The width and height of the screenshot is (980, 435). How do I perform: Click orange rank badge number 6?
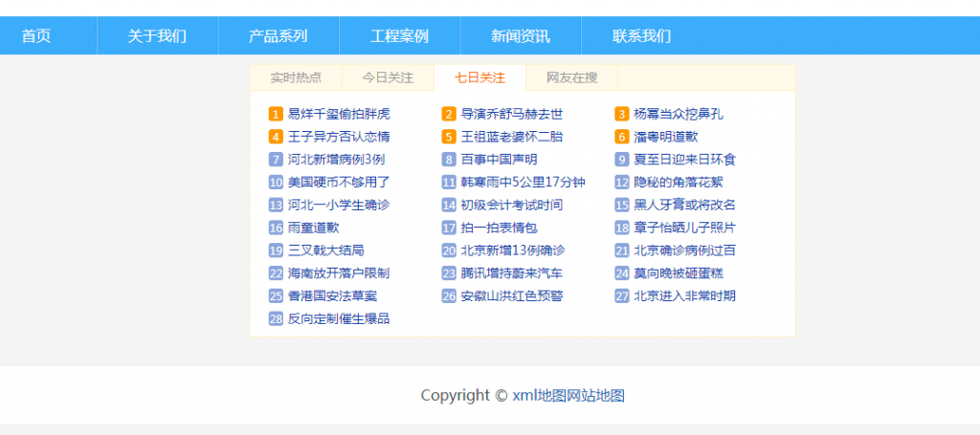point(622,137)
